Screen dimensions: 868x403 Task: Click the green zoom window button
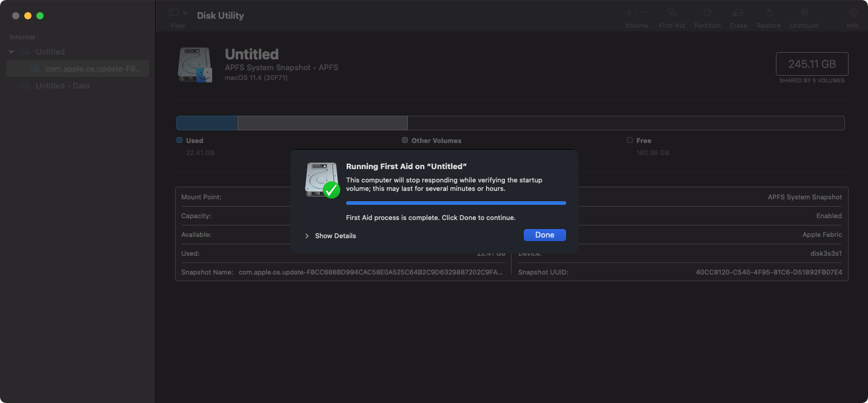(40, 16)
